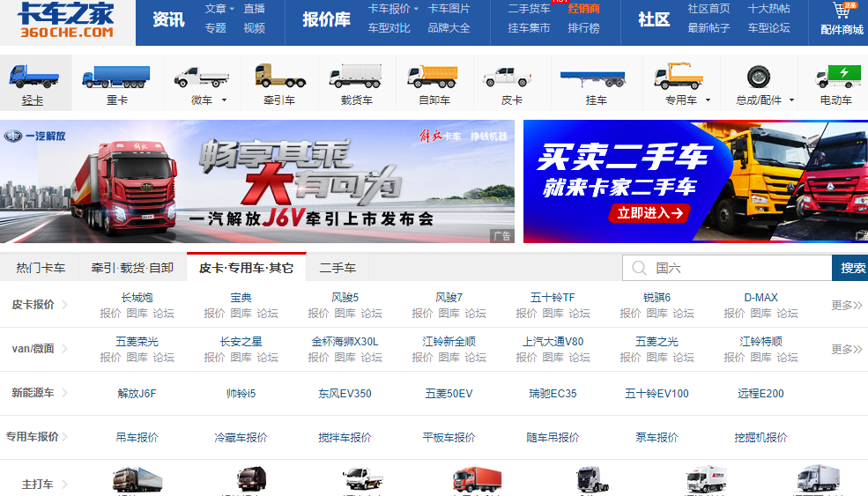Screen dimensions: 868x496
Task: Open the 十大热帖 link in top nav
Action: (x=768, y=9)
